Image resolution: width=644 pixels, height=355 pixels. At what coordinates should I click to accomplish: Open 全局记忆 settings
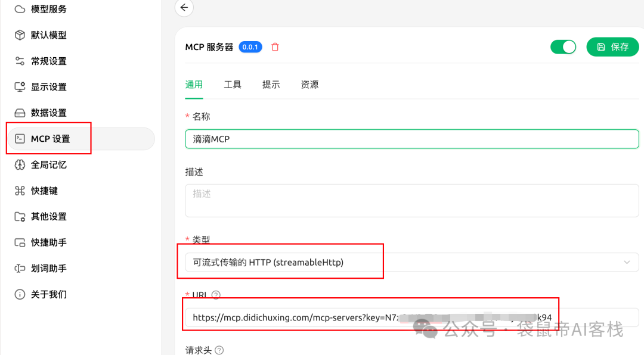click(x=80, y=164)
